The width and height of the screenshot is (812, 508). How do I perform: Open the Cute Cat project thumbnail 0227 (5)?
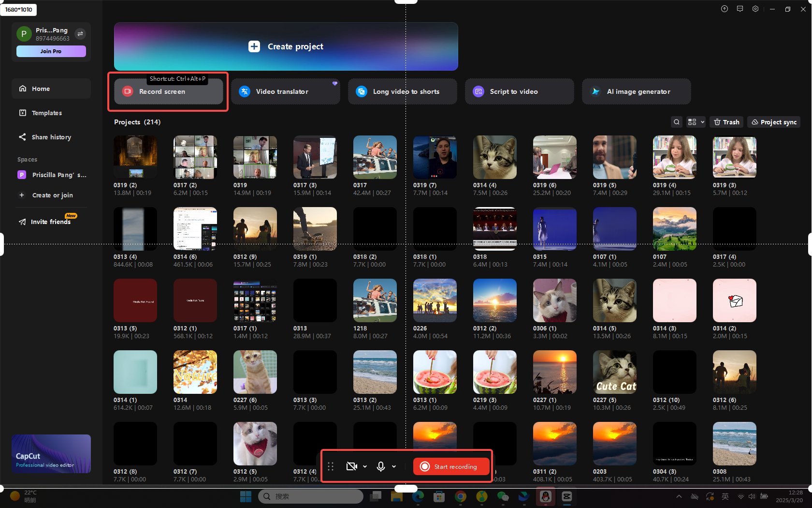coord(615,372)
